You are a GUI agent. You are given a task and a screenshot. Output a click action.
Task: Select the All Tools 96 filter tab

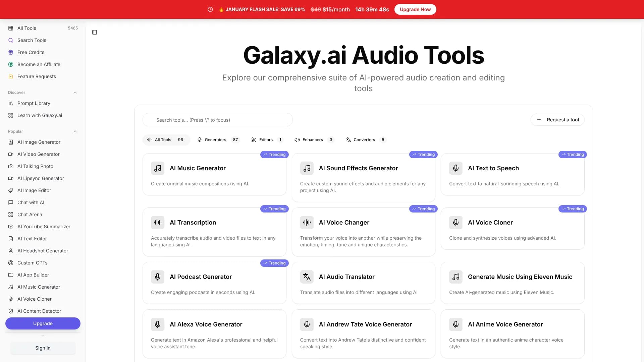point(166,140)
